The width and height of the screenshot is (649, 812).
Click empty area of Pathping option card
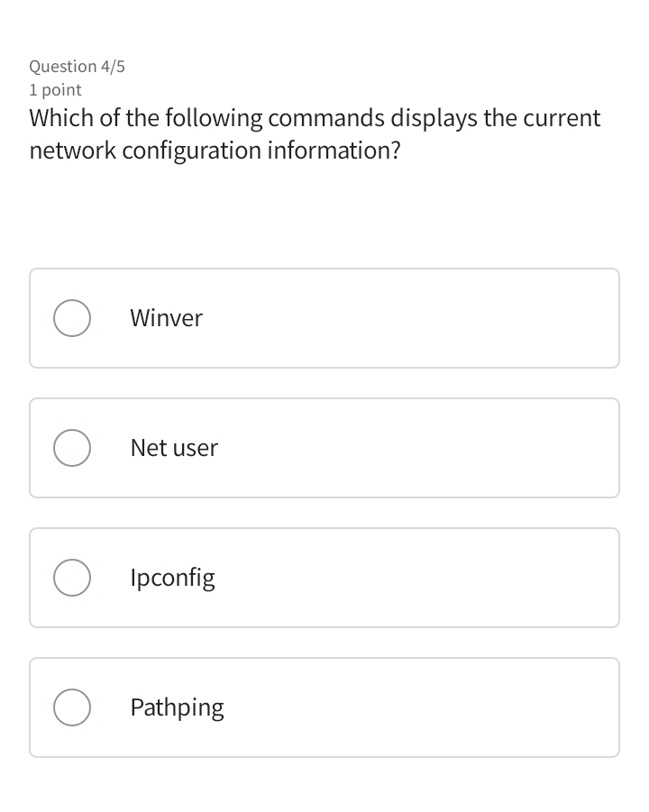pos(406,707)
